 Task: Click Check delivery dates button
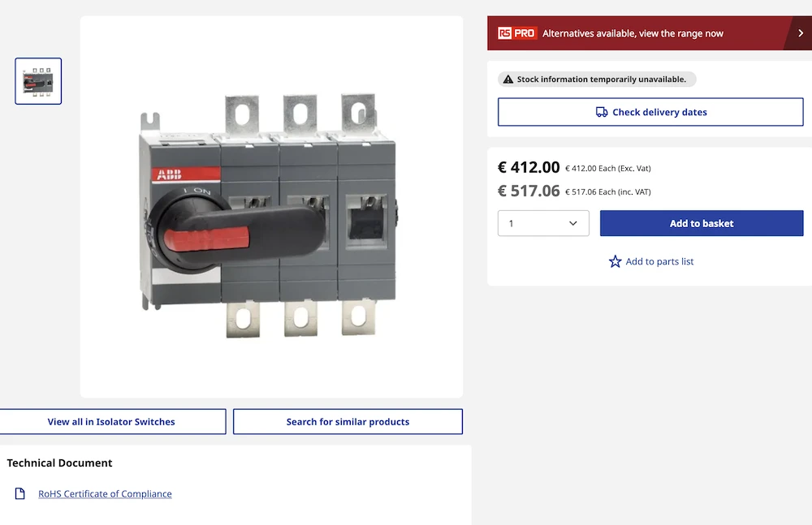[x=650, y=112]
